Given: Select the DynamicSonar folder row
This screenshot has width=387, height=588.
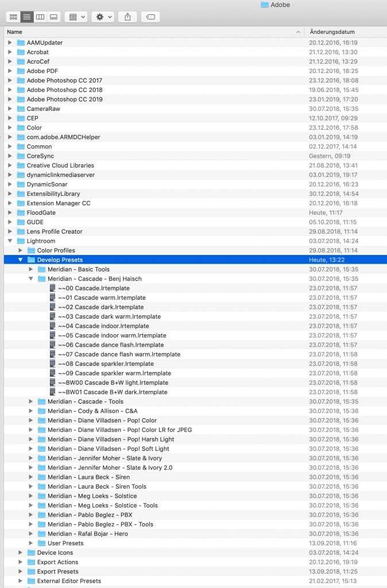Looking at the screenshot, I should tap(195, 184).
